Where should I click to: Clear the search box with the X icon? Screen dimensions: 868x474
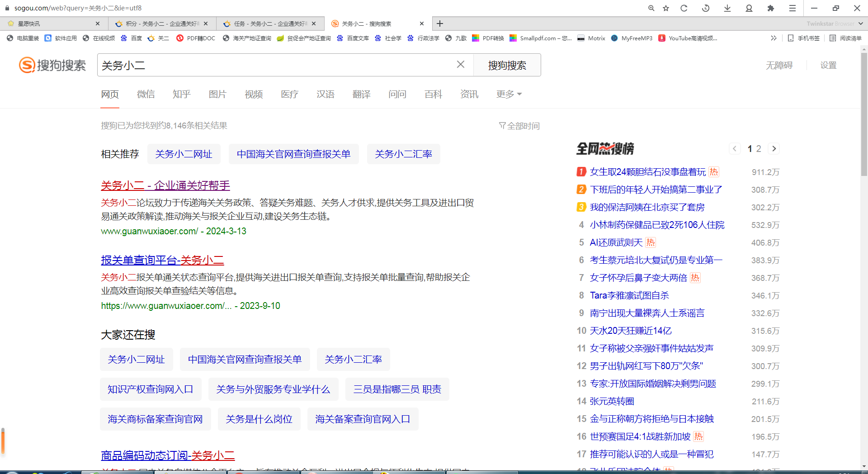(x=461, y=65)
